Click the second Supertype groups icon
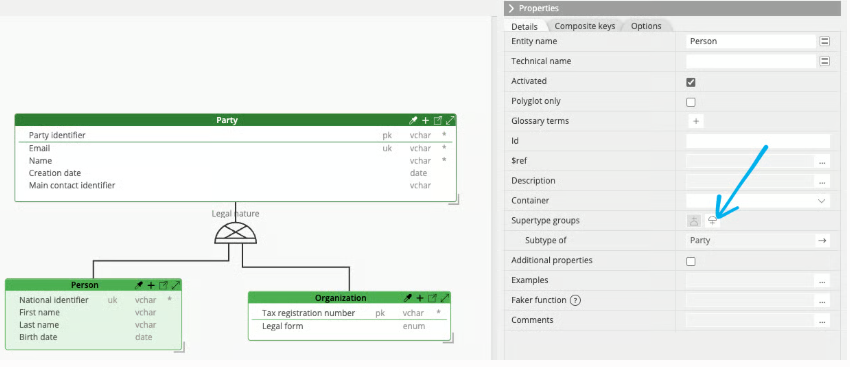The height and width of the screenshot is (367, 850). (x=712, y=221)
